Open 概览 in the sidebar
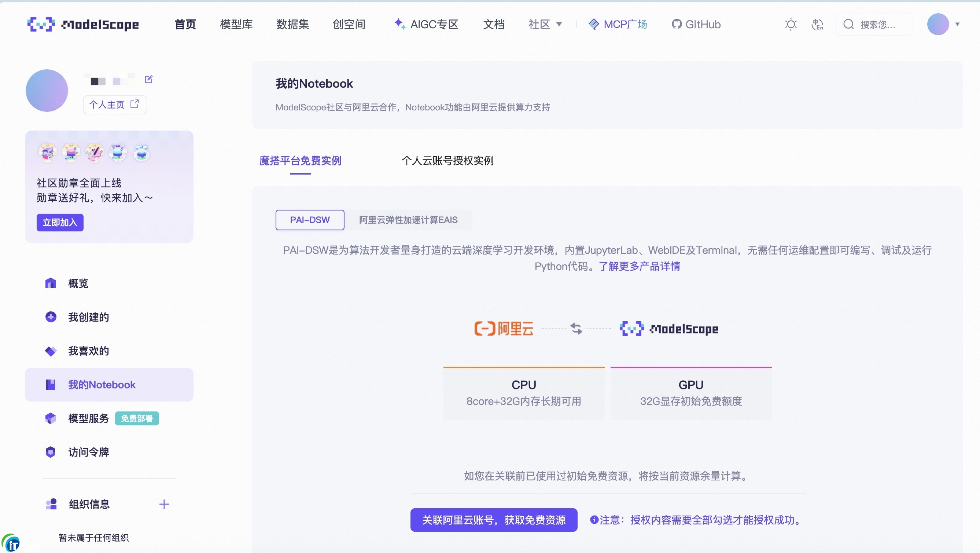The width and height of the screenshot is (980, 553). pos(109,283)
